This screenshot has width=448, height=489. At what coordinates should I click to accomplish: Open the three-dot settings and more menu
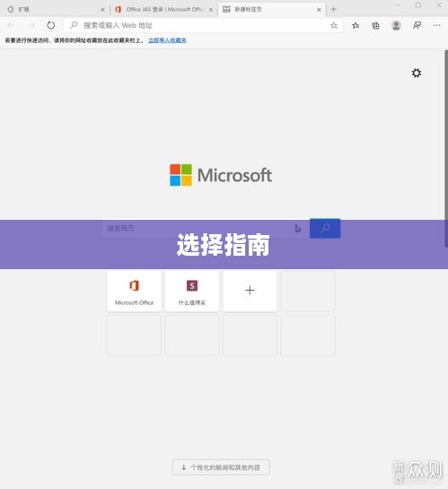[436, 25]
